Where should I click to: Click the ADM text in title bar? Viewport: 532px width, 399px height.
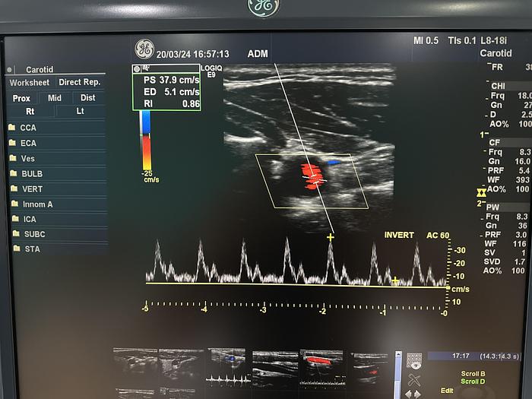coord(258,54)
